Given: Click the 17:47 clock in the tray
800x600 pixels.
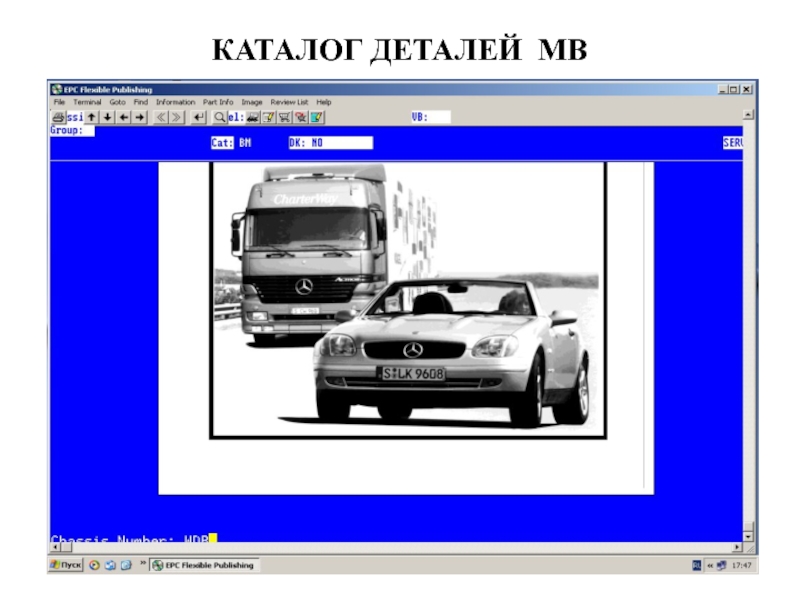Looking at the screenshot, I should 741,565.
